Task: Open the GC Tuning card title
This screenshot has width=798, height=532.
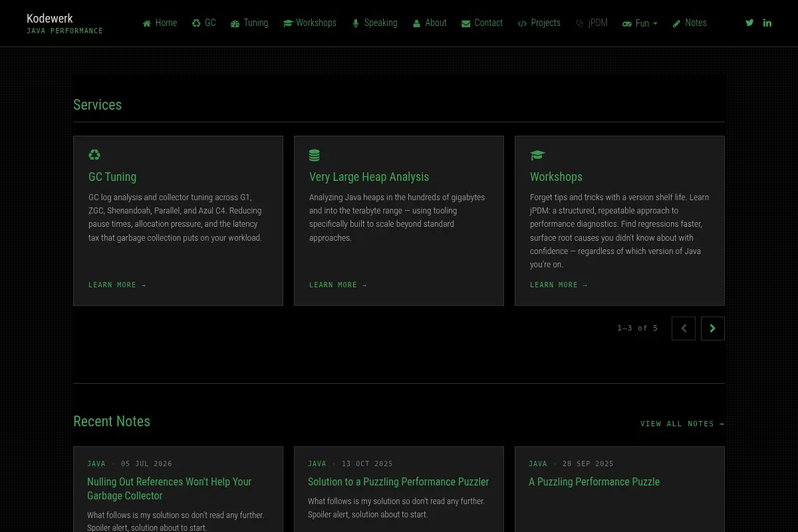Action: (112, 177)
